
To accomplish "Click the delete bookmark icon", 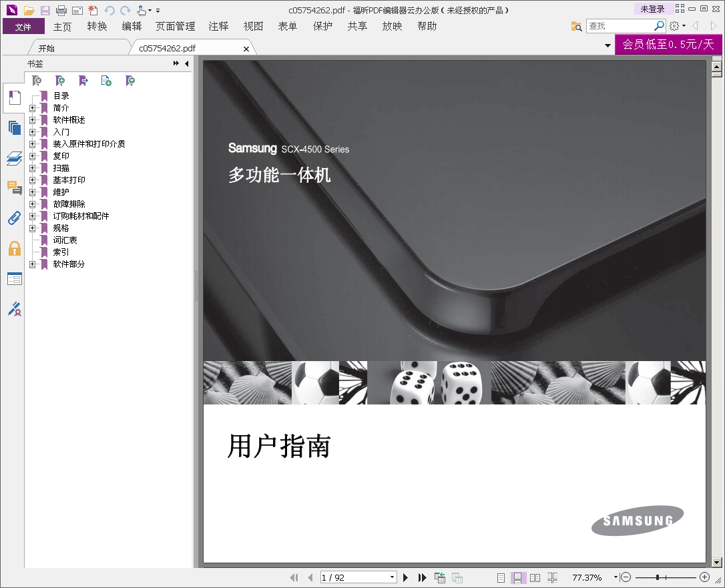I will point(37,81).
